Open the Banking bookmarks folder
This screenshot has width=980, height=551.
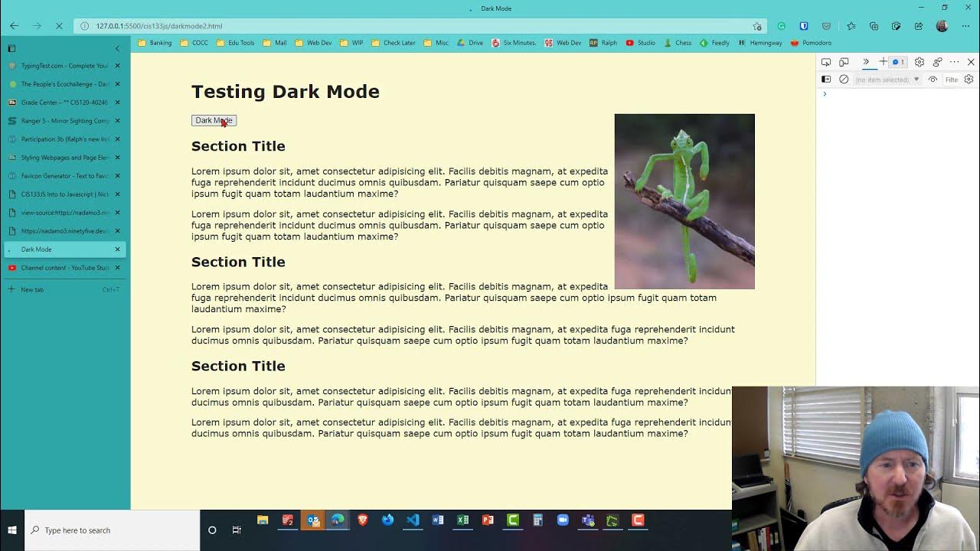pos(155,43)
